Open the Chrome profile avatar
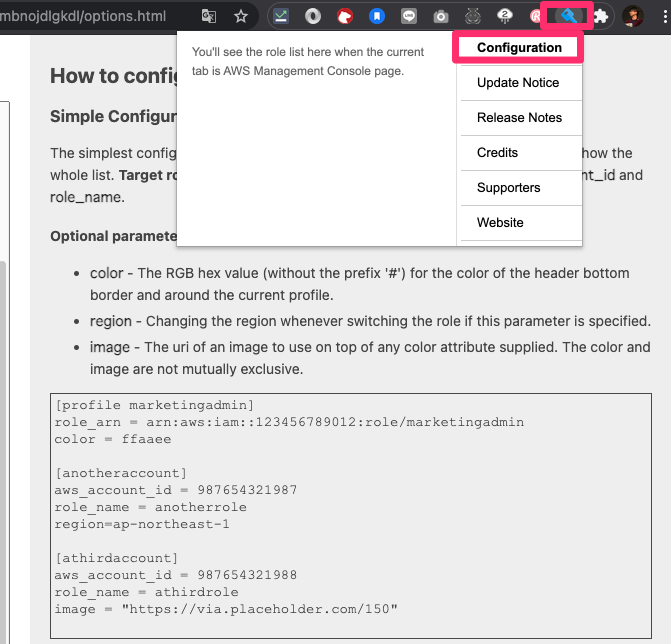This screenshot has height=644, width=671. click(632, 16)
